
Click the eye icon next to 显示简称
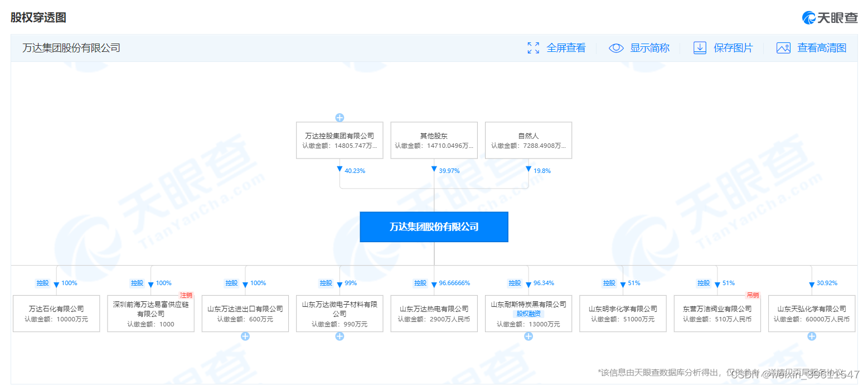click(616, 48)
